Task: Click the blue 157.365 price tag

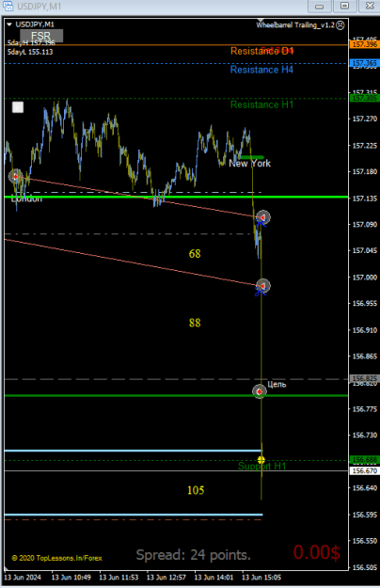Action: tap(364, 63)
